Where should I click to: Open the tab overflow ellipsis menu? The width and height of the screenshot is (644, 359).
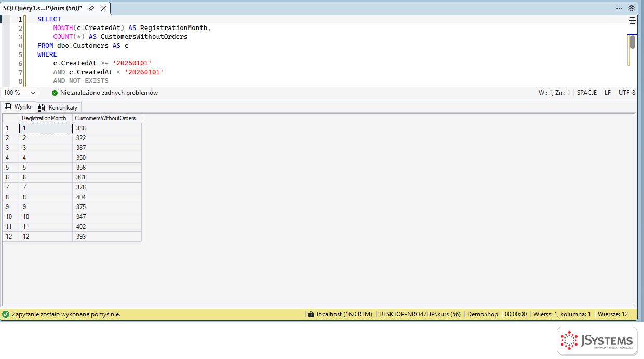(619, 8)
